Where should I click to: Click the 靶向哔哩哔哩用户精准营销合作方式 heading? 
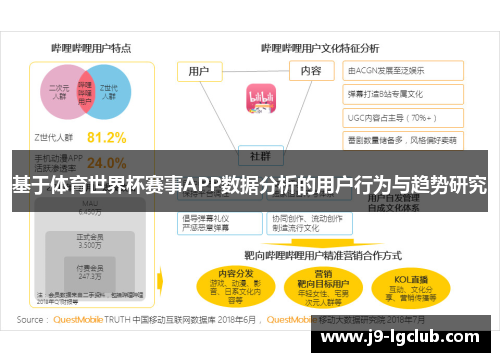tap(323, 256)
